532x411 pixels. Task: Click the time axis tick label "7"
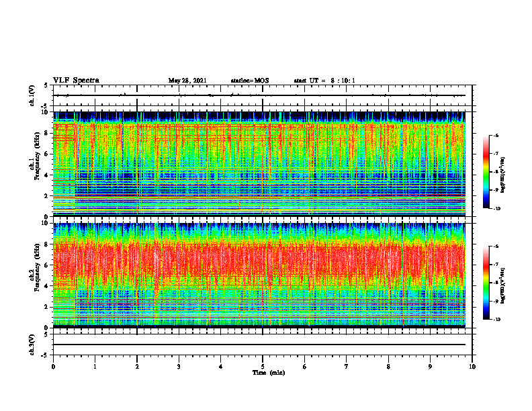point(347,367)
